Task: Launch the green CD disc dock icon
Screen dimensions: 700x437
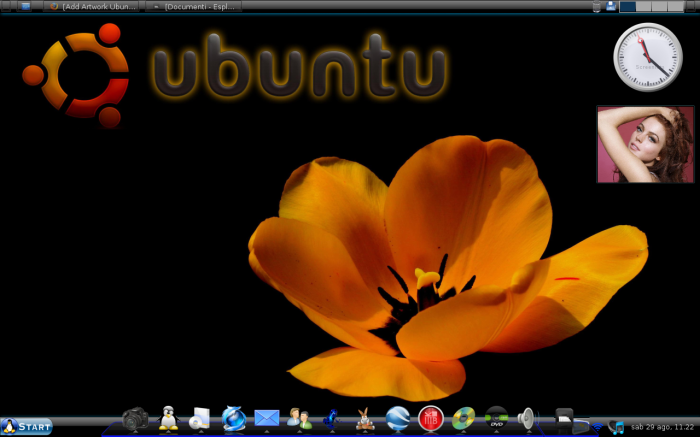Action: 463,419
